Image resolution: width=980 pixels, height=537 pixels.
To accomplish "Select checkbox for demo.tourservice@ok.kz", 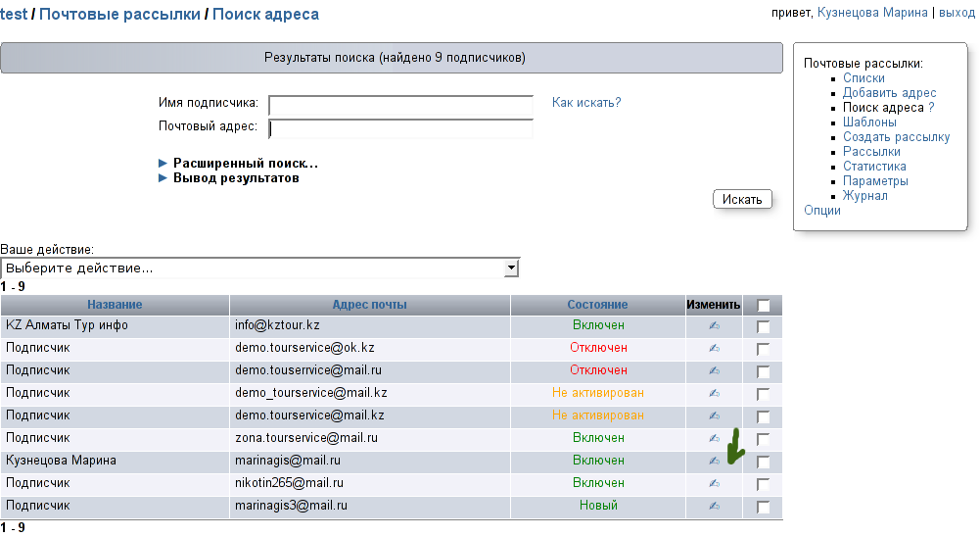I will (x=763, y=349).
